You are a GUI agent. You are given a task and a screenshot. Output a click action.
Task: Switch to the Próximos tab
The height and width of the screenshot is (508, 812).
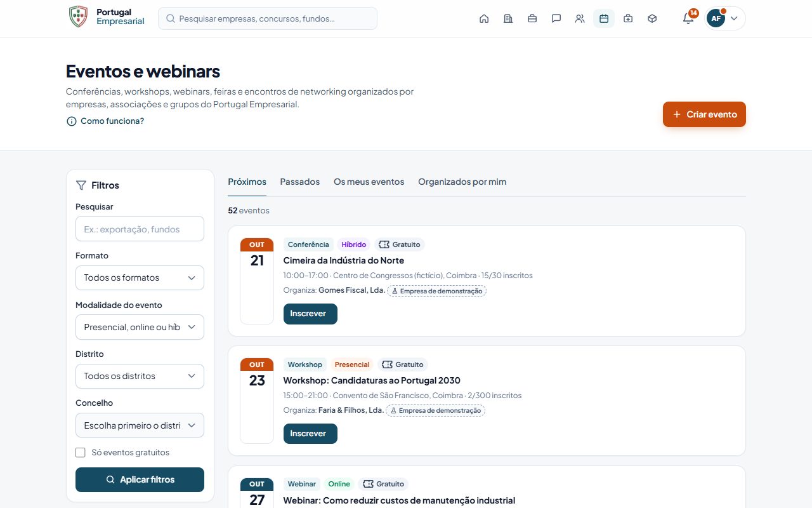(x=247, y=182)
